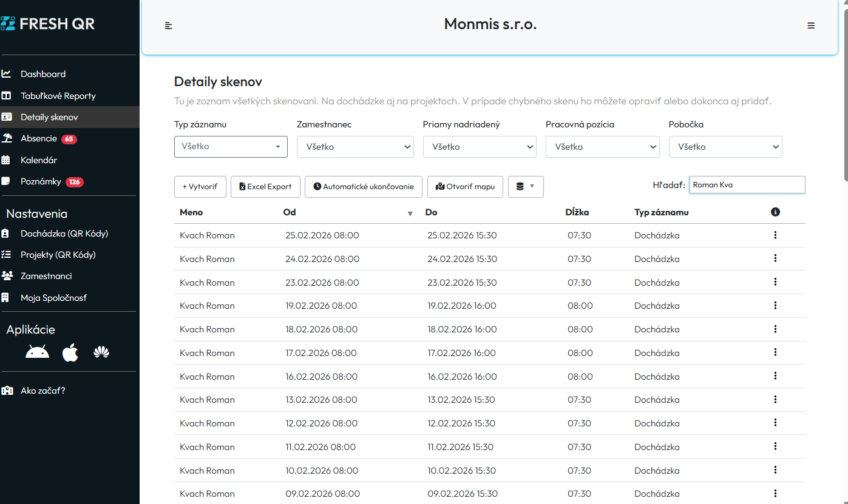The height and width of the screenshot is (504, 848).
Task: Navigate to Zamestnanci settings page
Action: click(46, 276)
